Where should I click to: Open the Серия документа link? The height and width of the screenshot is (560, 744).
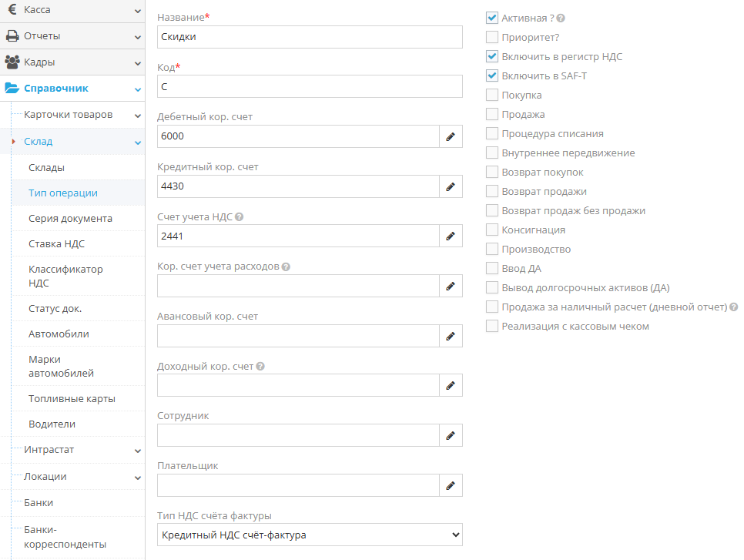coord(70,218)
